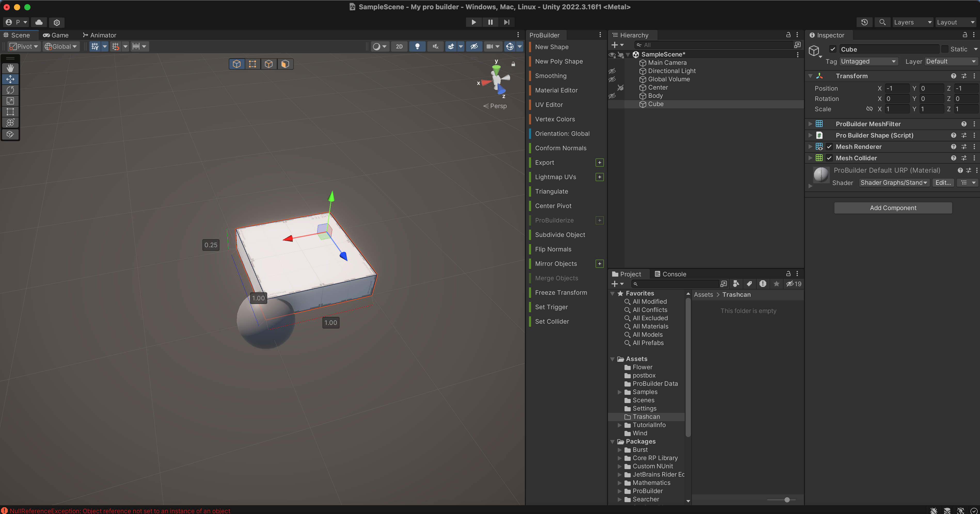The image size is (980, 514).
Task: Expand the Samples folder in Assets
Action: pyautogui.click(x=619, y=392)
